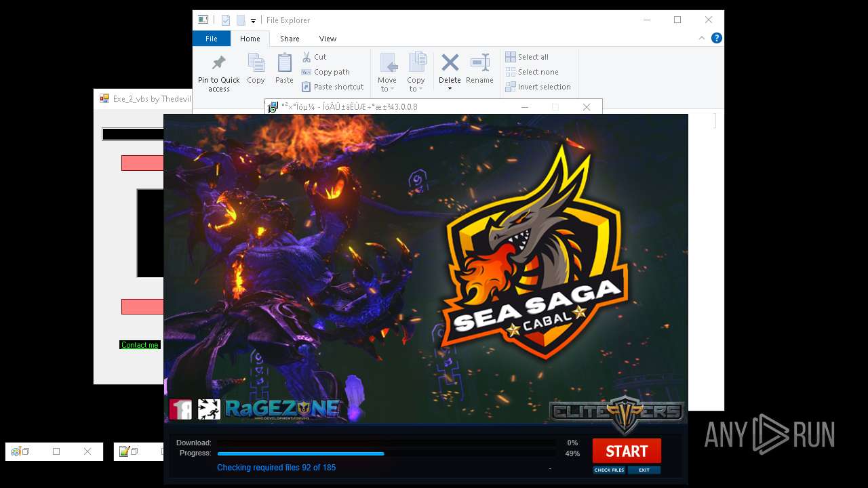This screenshot has height=488, width=868.
Task: Click the notepad icon on second minimized window
Action: [x=124, y=451]
